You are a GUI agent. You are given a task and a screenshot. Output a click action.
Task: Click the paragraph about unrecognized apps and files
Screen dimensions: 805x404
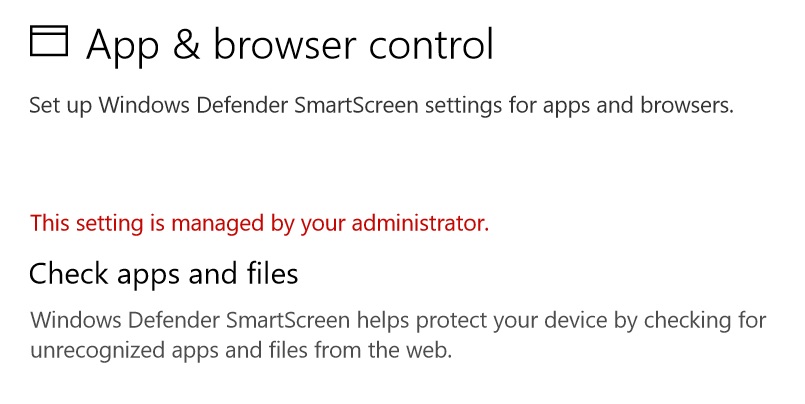click(398, 336)
